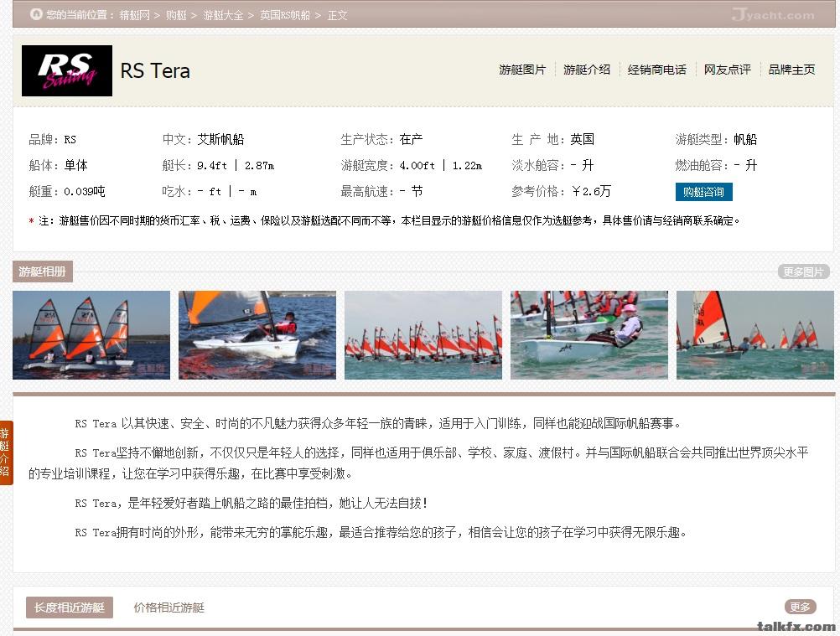
Task: Go to 购艇 breadcrumb link
Action: (176, 15)
